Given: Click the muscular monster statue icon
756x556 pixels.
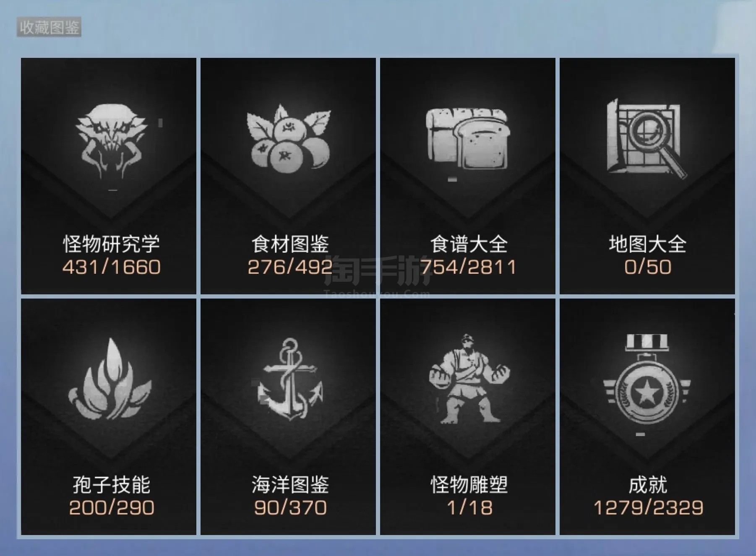Looking at the screenshot, I should (x=469, y=379).
